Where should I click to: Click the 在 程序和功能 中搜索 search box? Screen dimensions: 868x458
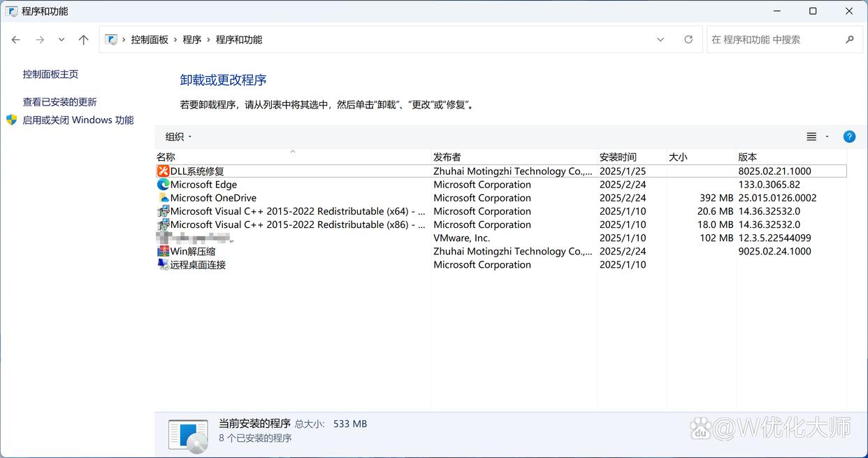[x=776, y=40]
